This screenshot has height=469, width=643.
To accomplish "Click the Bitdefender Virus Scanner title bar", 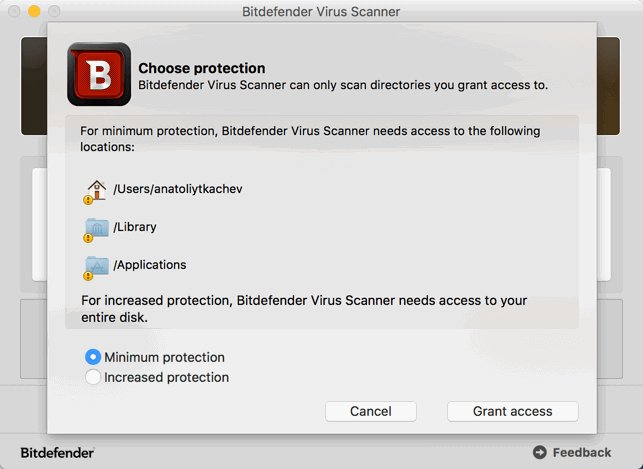I will click(x=321, y=12).
